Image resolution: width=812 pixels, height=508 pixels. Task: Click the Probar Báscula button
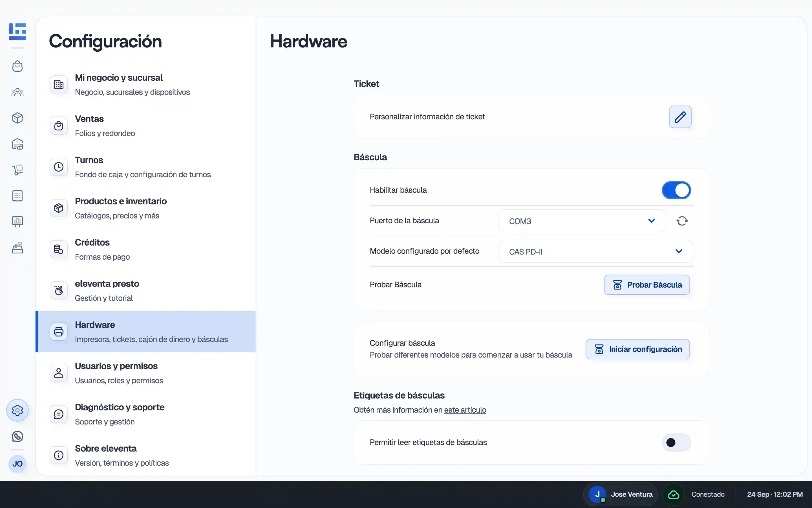coord(646,285)
